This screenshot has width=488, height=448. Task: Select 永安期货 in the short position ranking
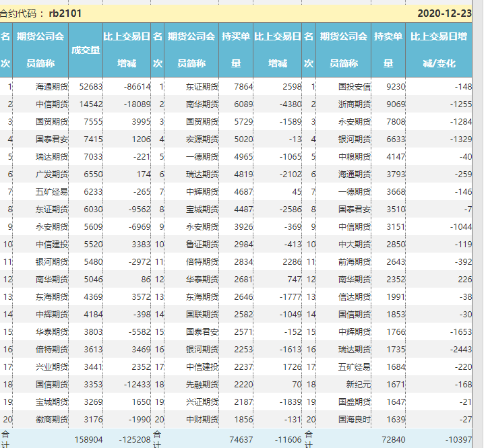(355, 121)
